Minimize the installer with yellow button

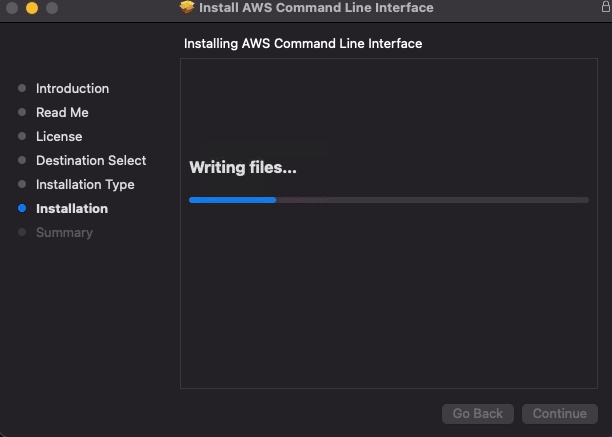coord(32,8)
